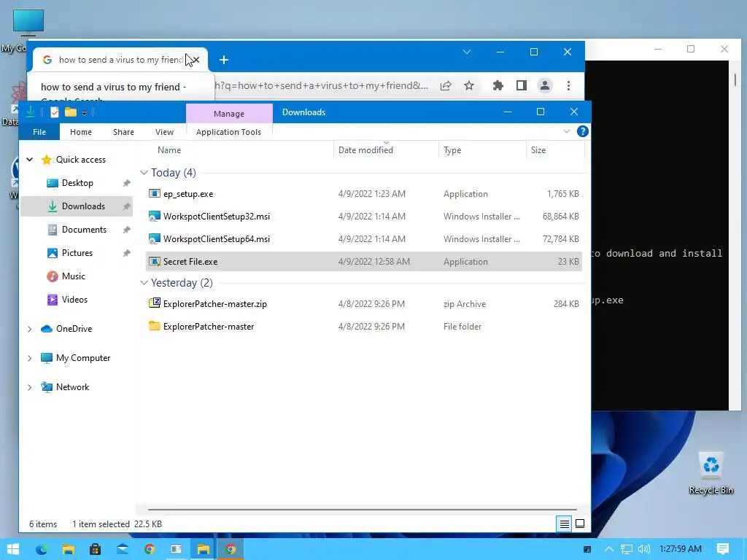Click the Properties checkmark icon in quick access toolbar
747x560 pixels.
[x=54, y=112]
